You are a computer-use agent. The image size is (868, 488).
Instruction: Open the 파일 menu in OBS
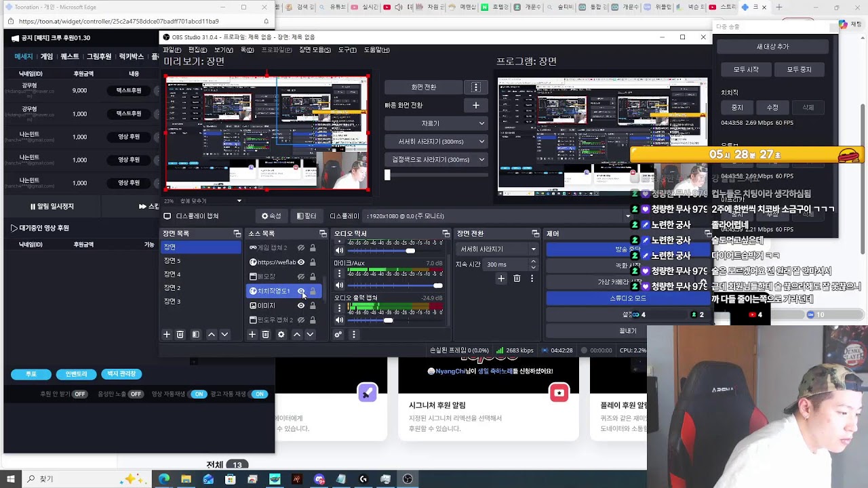[x=172, y=50]
